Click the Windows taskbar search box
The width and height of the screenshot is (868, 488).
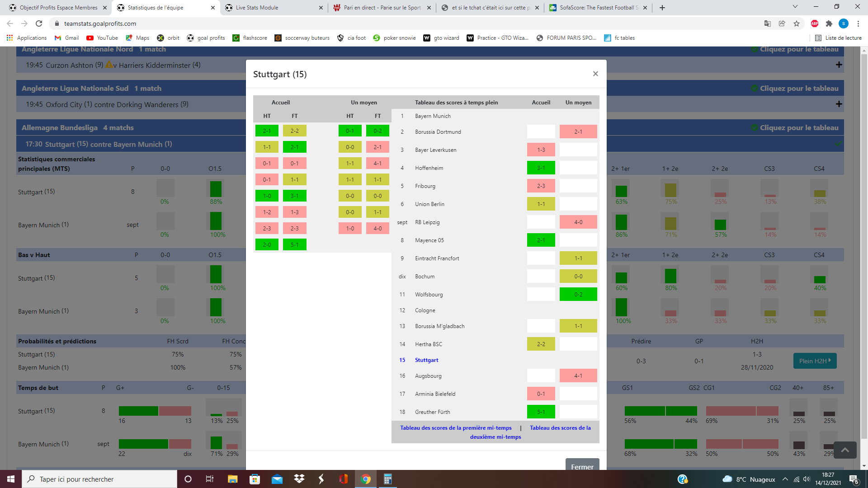[x=99, y=479]
